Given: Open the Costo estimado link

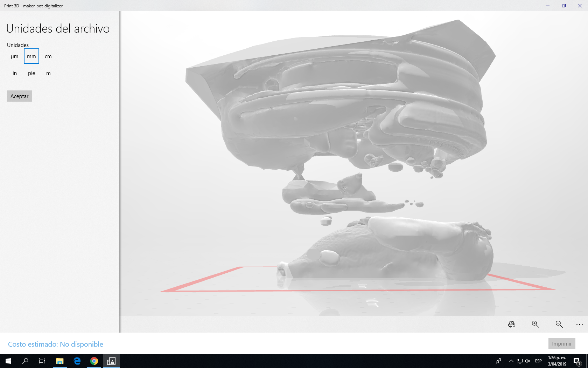Looking at the screenshot, I should click(x=56, y=344).
